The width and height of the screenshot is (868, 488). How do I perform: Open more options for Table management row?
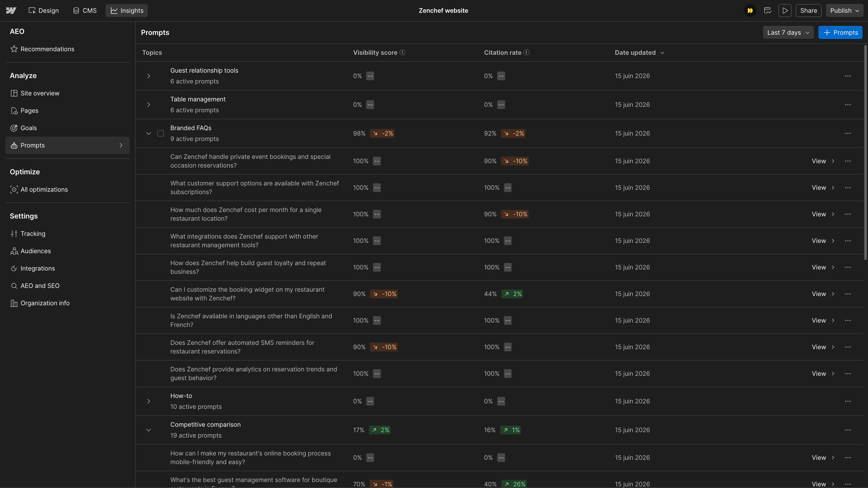click(848, 105)
